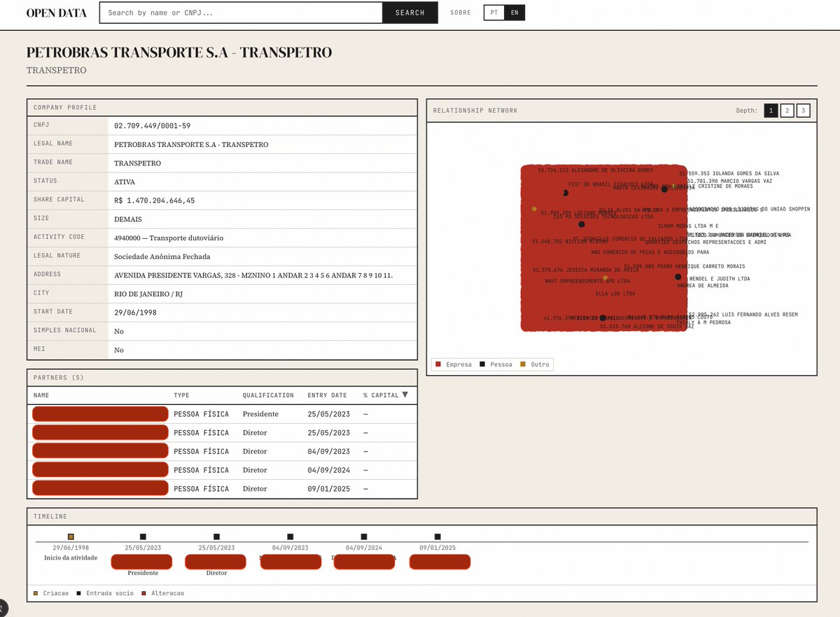Select the Outro gold legend swatch
Viewport: 840px width, 617px height.
tap(522, 364)
